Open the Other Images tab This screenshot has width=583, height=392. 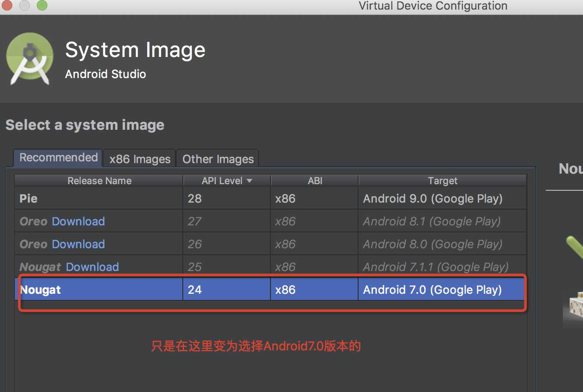218,159
